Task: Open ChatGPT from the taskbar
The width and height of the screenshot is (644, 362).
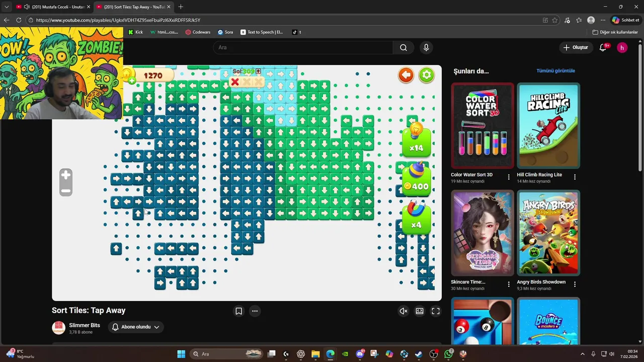Action: coord(301,354)
